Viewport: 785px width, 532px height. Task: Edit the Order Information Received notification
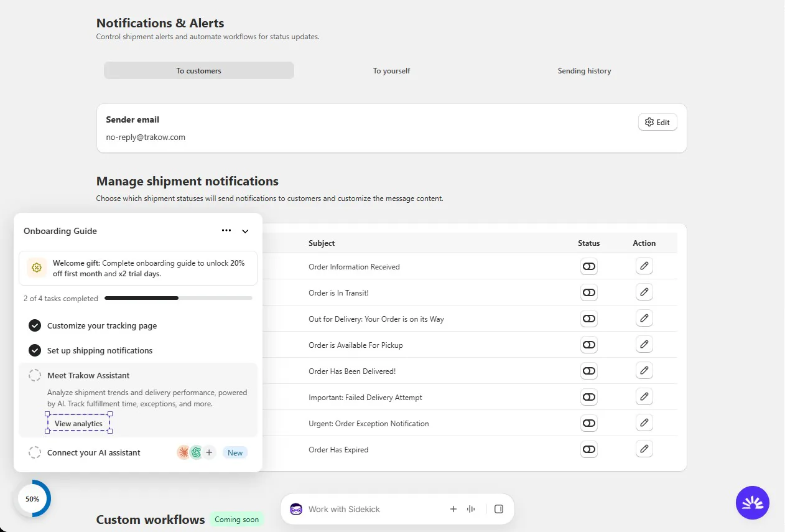(x=644, y=266)
